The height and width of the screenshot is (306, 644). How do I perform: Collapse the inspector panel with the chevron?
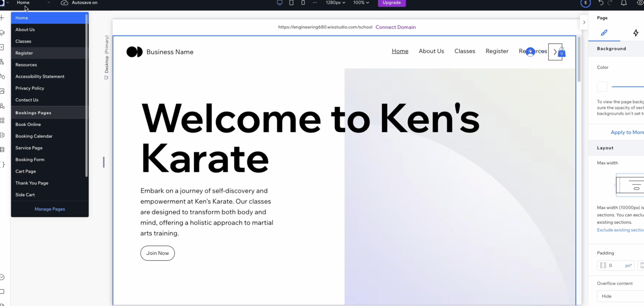tap(584, 22)
